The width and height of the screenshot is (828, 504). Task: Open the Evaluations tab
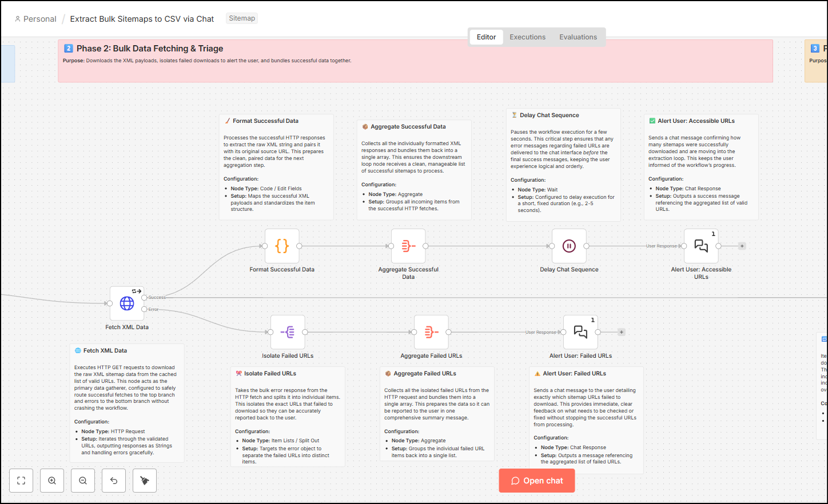(x=578, y=37)
